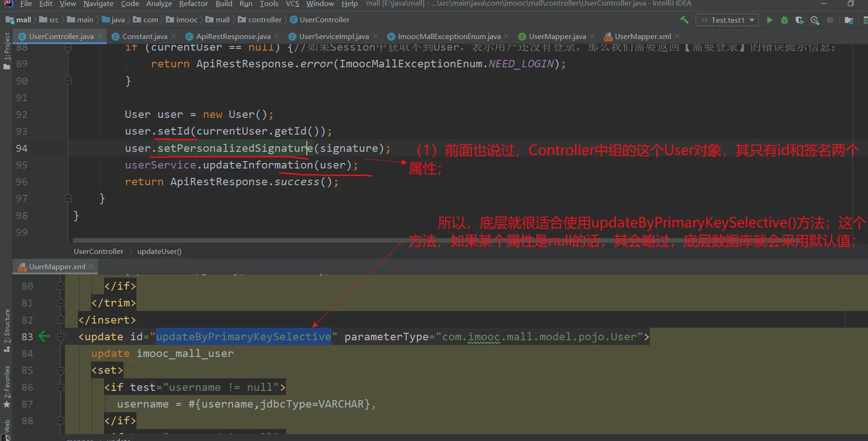Click updateUser() in the breadcrumb bar

[x=159, y=251]
